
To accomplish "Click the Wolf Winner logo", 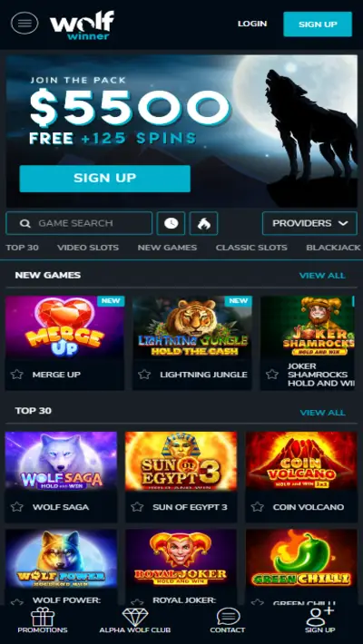I will point(82,25).
